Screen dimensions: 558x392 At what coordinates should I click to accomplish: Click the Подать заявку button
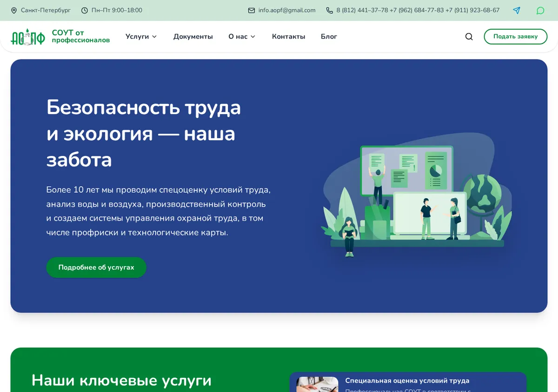coord(515,37)
